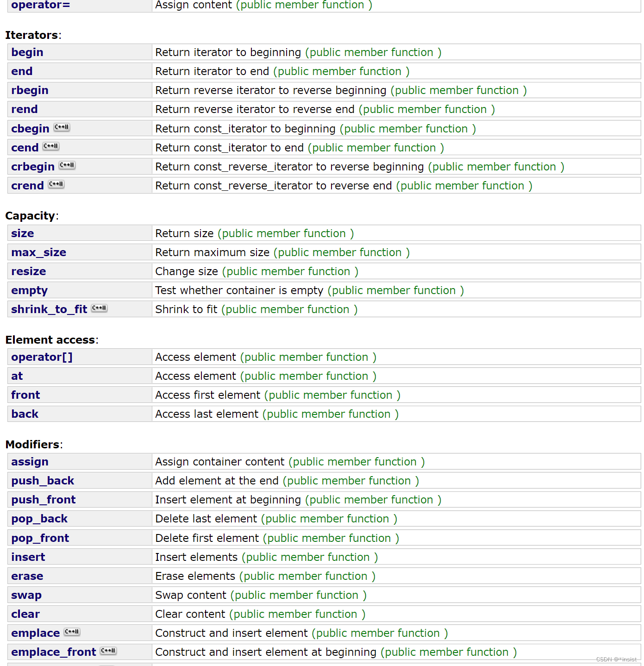Click the 'Delete last element' description

(206, 519)
